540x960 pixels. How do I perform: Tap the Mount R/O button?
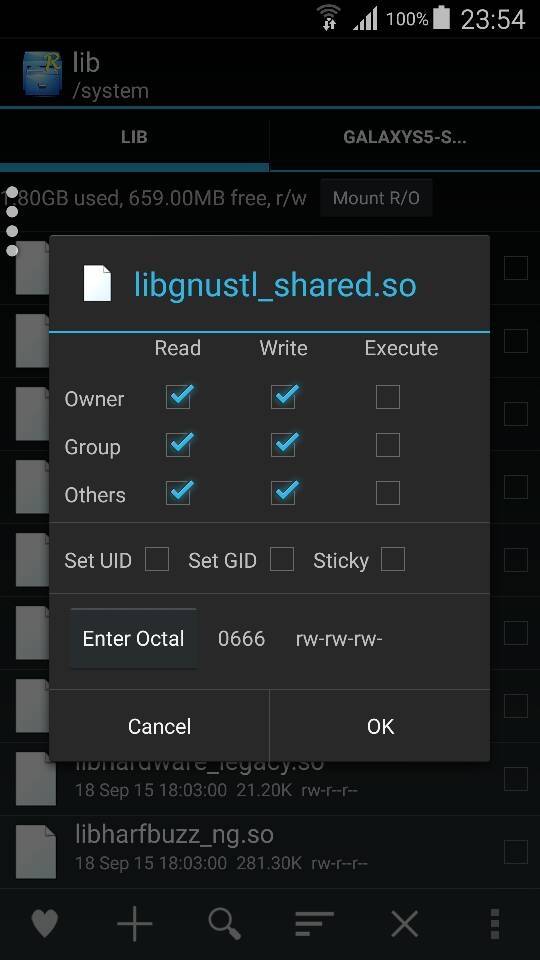pyautogui.click(x=376, y=198)
